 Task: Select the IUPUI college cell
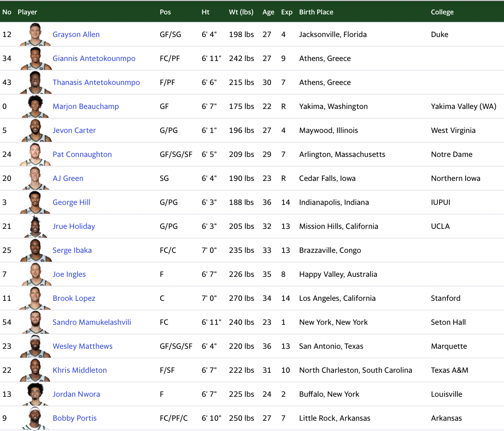pyautogui.click(x=441, y=202)
